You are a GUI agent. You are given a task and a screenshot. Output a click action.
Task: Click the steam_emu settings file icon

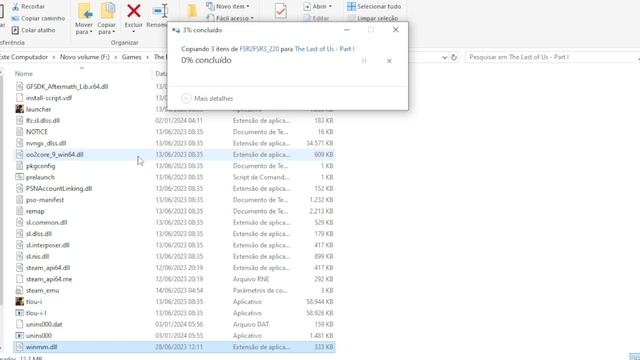click(20, 291)
